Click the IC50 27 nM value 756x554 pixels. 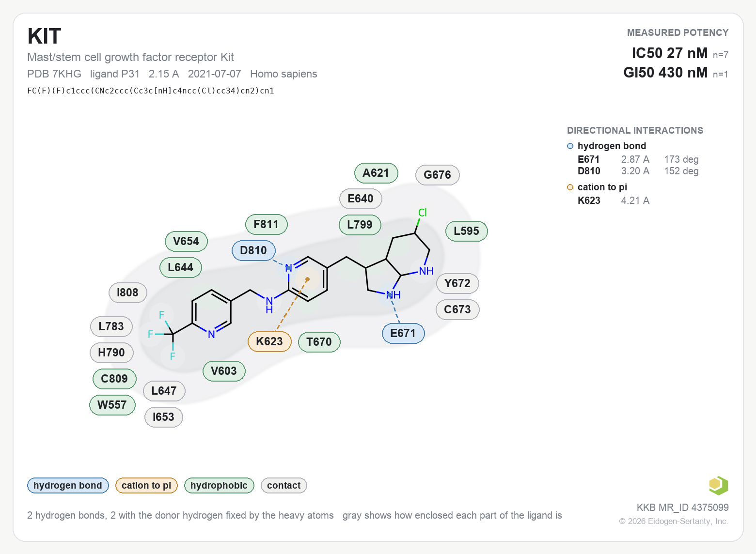670,53
